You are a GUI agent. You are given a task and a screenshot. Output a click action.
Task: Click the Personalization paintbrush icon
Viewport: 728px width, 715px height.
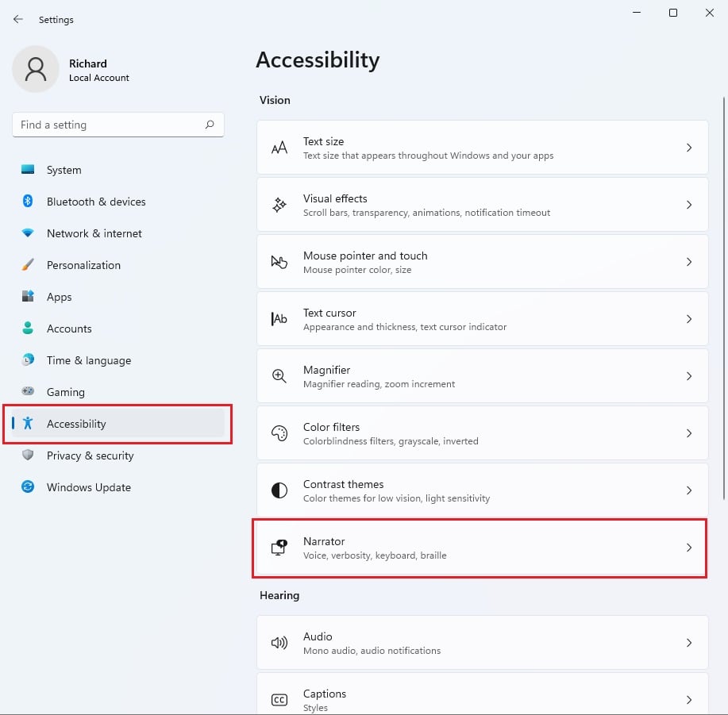[x=28, y=264]
